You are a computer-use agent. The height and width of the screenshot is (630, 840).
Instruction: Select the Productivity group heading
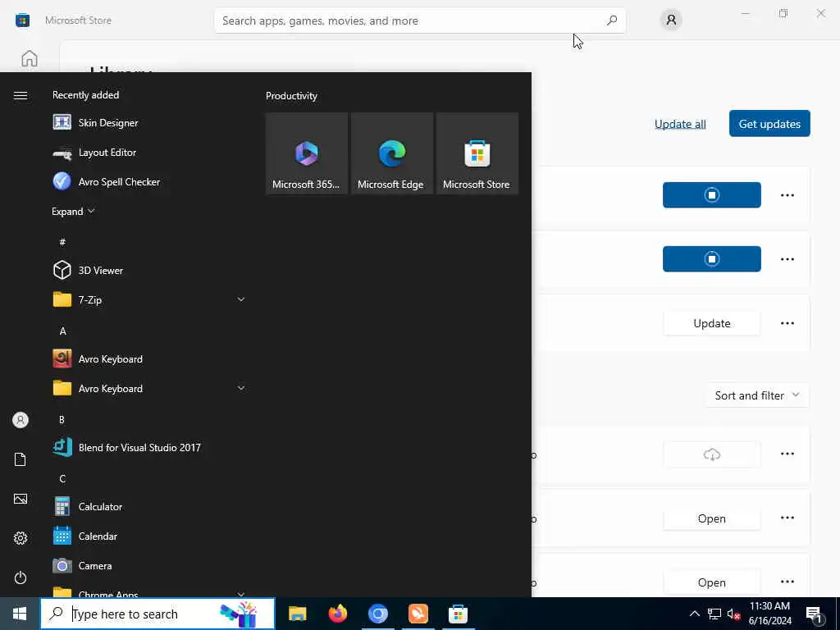(x=291, y=96)
